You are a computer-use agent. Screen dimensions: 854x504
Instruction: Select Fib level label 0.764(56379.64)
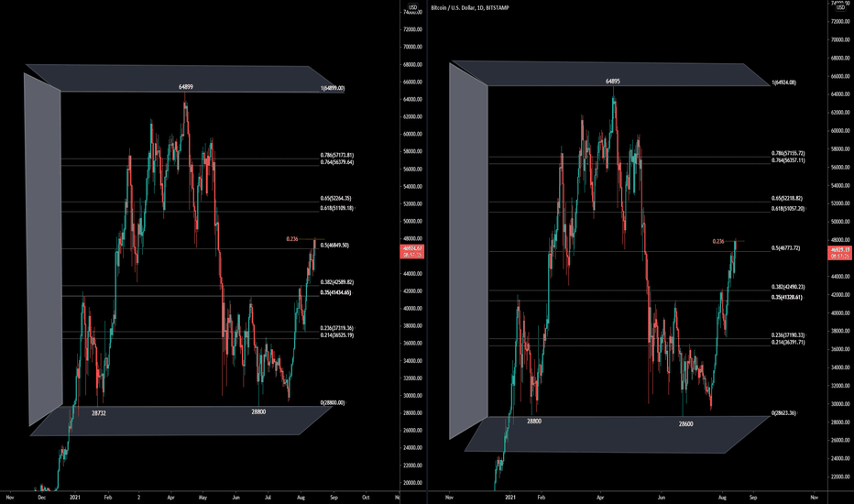337,162
